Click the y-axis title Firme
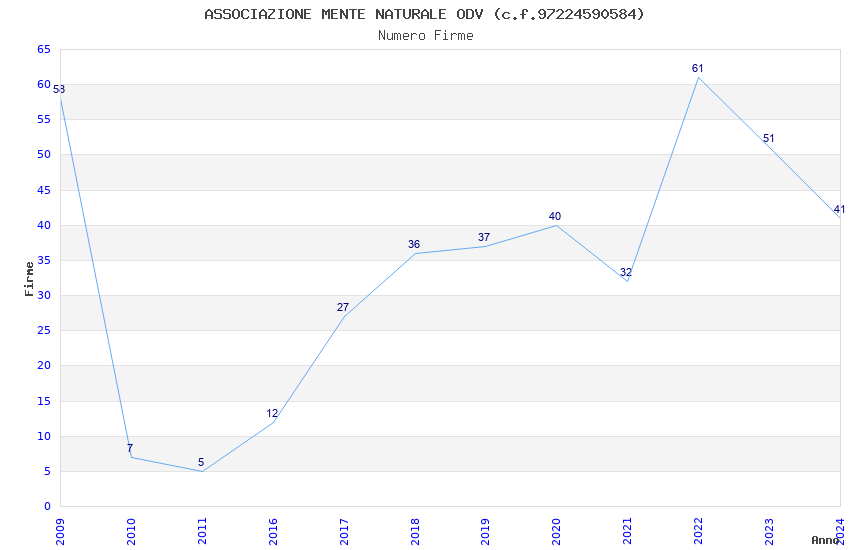The height and width of the screenshot is (550, 850). [29, 279]
